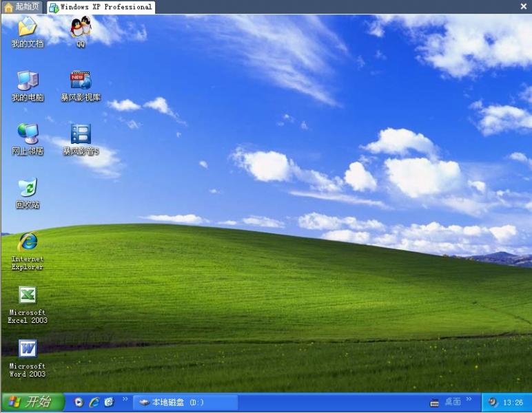Screen dimensions: 532x413
Task: Click the 13:26 taskbar clock
Action: 513,402
